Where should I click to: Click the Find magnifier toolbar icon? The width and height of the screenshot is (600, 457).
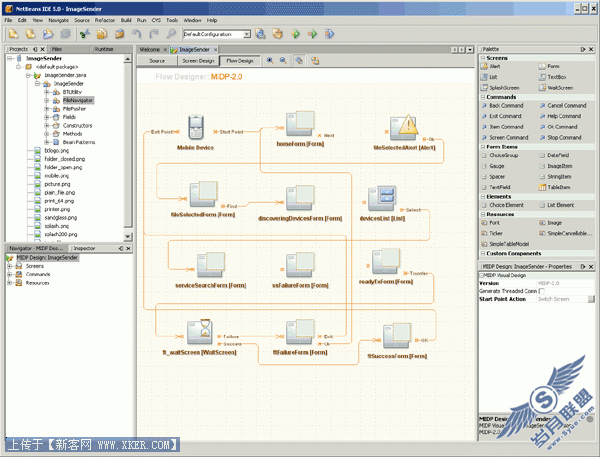click(171, 34)
